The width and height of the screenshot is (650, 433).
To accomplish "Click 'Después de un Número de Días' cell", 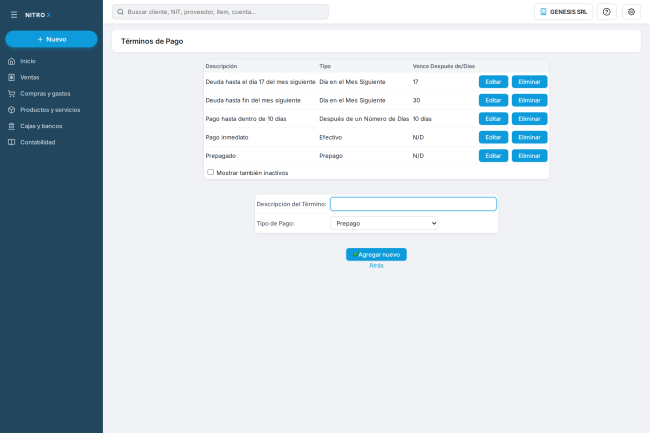I will tap(364, 119).
